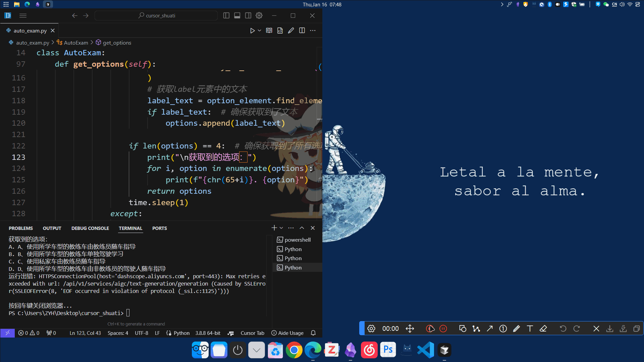Click the Debug Console tab

pos(90,228)
